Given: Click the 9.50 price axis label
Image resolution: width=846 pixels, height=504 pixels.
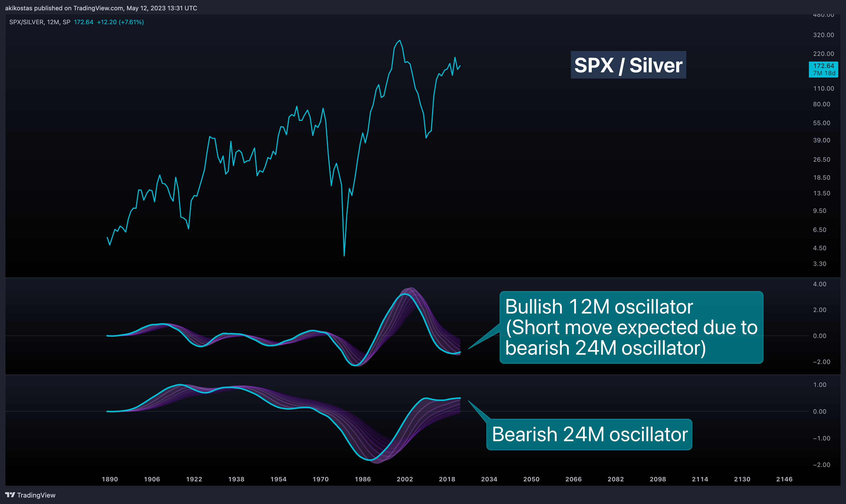Looking at the screenshot, I should (819, 211).
